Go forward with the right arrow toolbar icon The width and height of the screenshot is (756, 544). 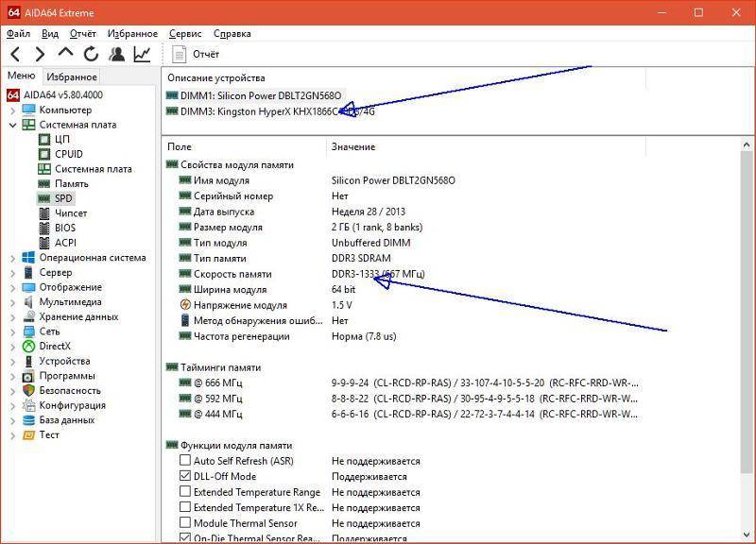point(40,54)
